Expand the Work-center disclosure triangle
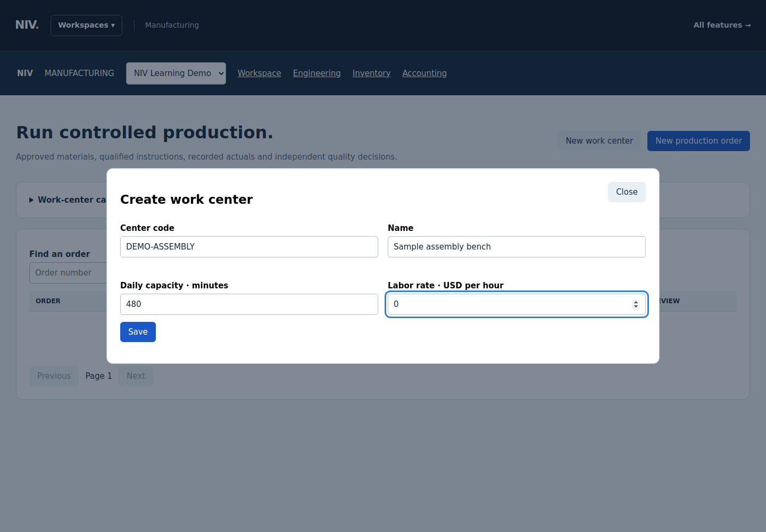This screenshot has height=532, width=766. coord(31,200)
